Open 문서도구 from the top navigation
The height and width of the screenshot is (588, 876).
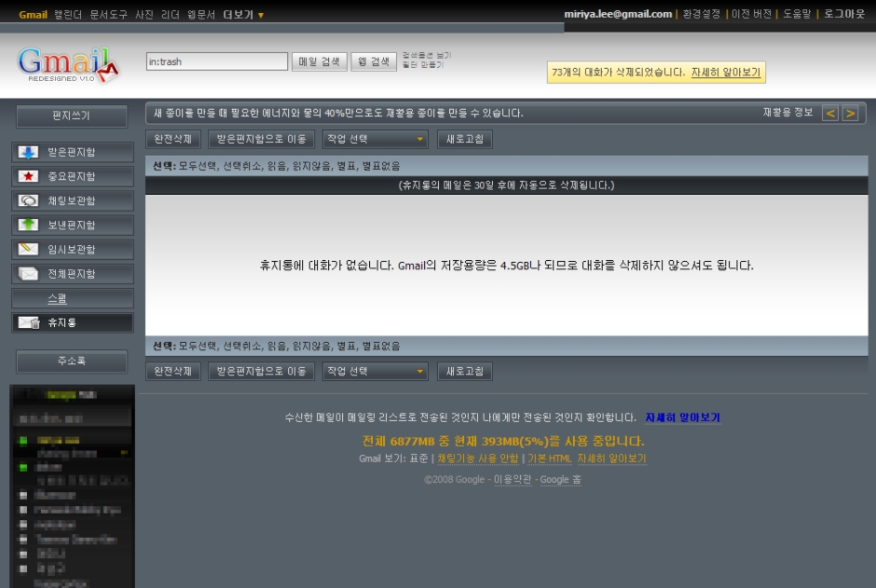pyautogui.click(x=108, y=15)
